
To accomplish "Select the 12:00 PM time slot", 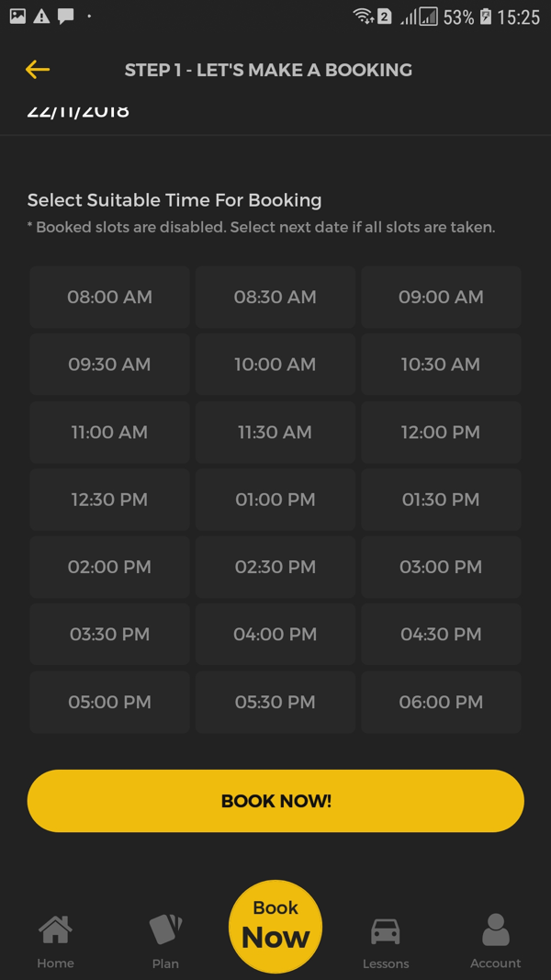I will [x=441, y=433].
